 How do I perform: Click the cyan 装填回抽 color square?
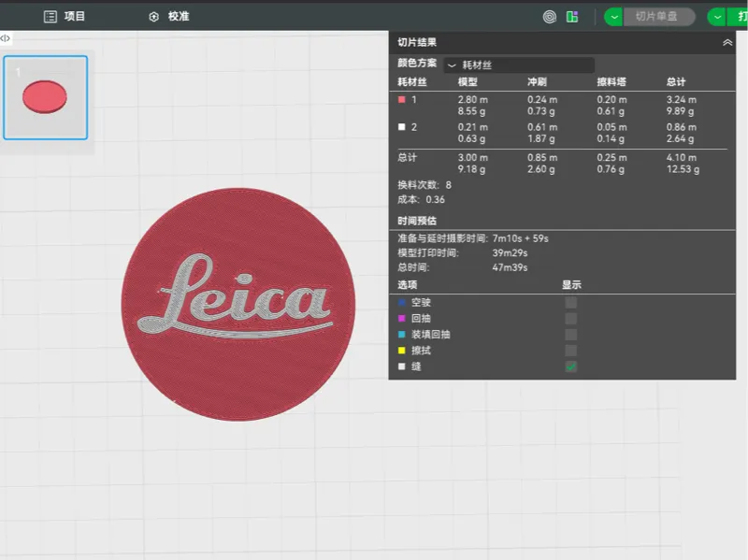[x=402, y=335]
